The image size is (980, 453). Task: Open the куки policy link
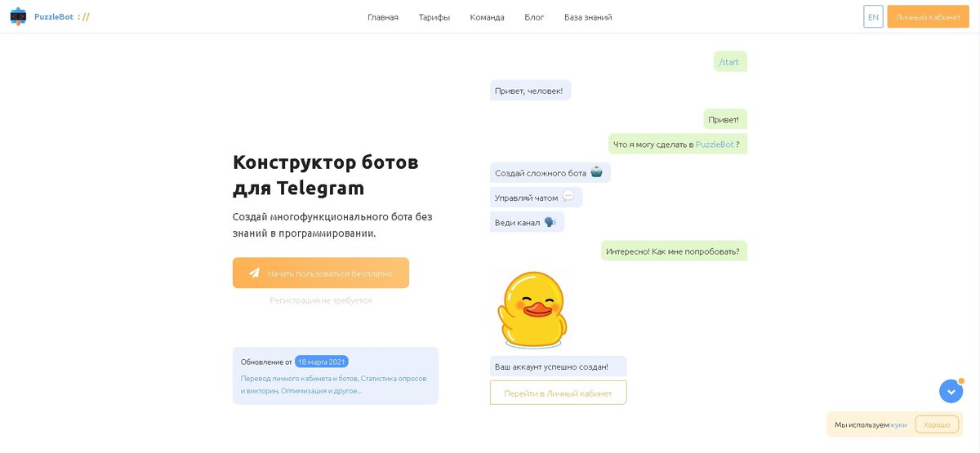(898, 424)
